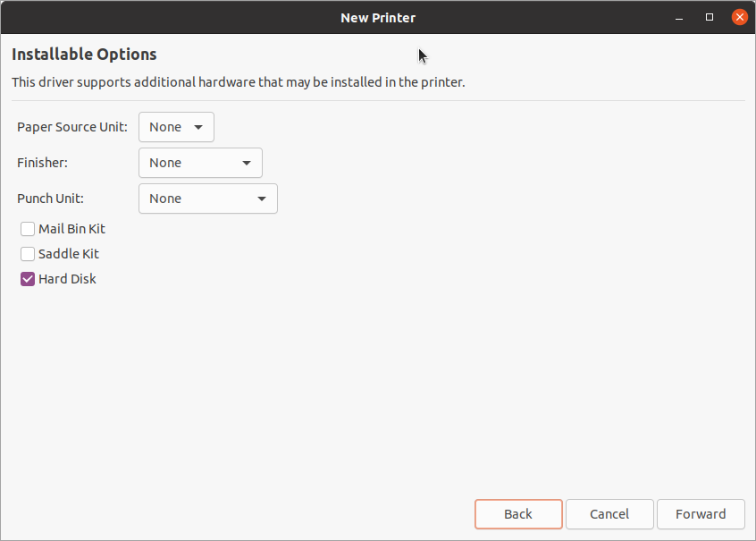Go back to the previous step
756x541 pixels.
click(518, 514)
